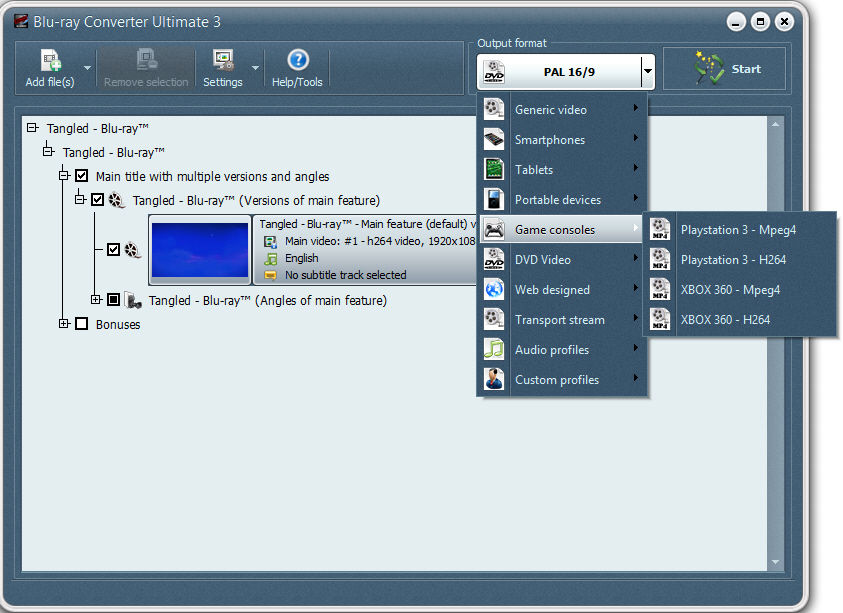Screen dimensions: 843x613
Task: Collapse Main title with multiple versions node
Action: 65,175
